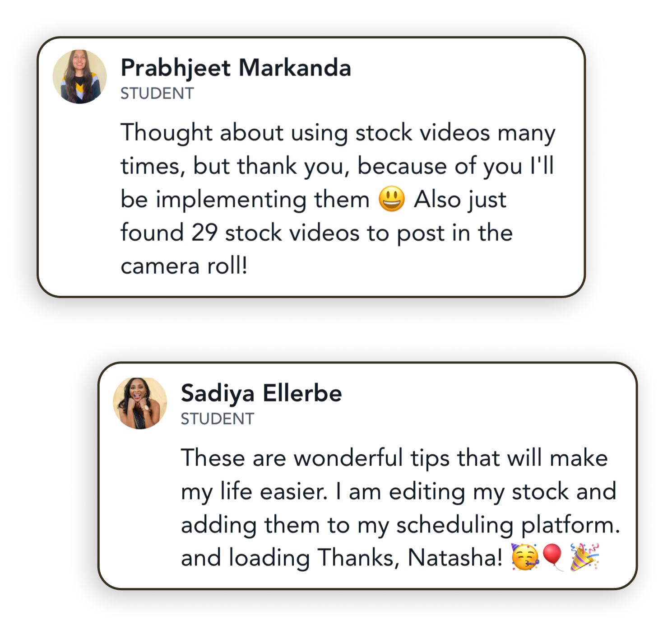Click 'Thanks, Natasha!' in second comment
This screenshot has width=672, height=639.
410,558
